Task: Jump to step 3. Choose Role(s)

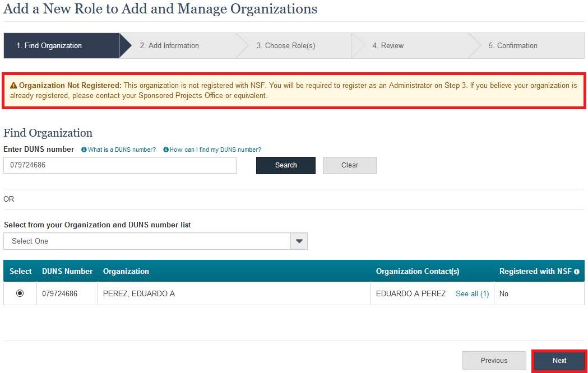Action: pyautogui.click(x=286, y=46)
